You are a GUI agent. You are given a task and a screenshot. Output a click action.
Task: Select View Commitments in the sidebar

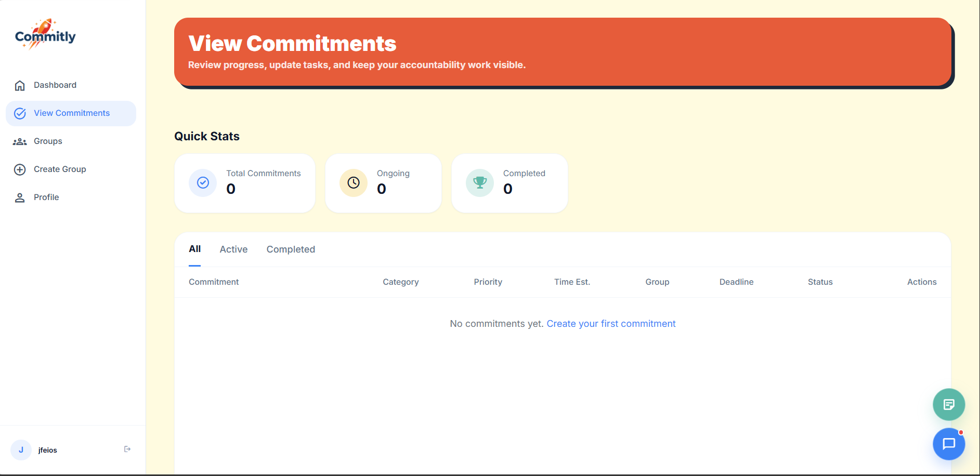[x=71, y=113]
